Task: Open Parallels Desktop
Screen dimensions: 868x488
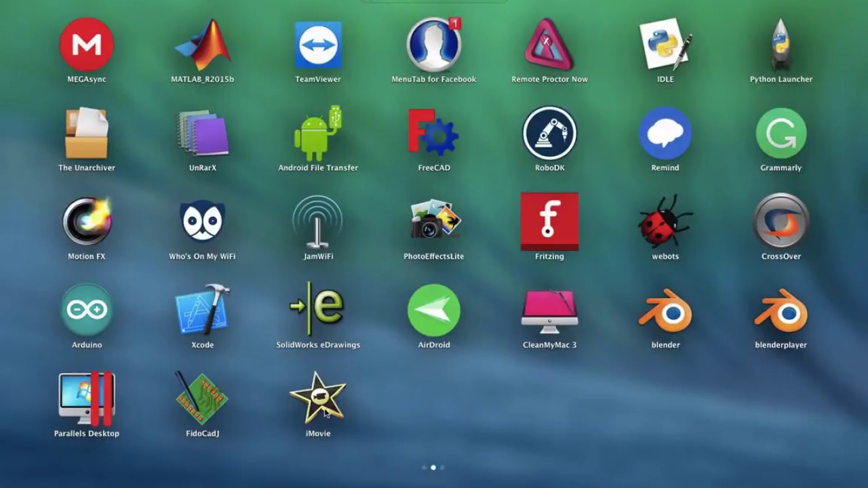Action: click(87, 399)
